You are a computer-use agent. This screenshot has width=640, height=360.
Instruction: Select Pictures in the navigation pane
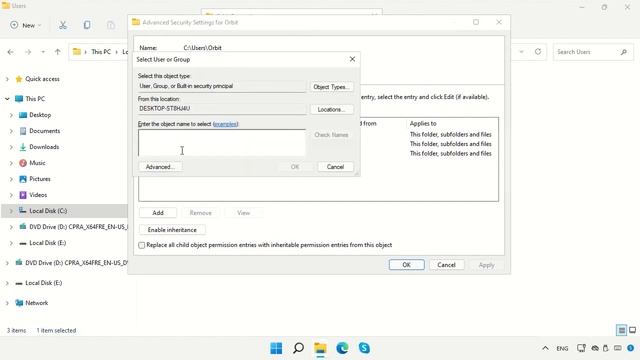pos(40,179)
